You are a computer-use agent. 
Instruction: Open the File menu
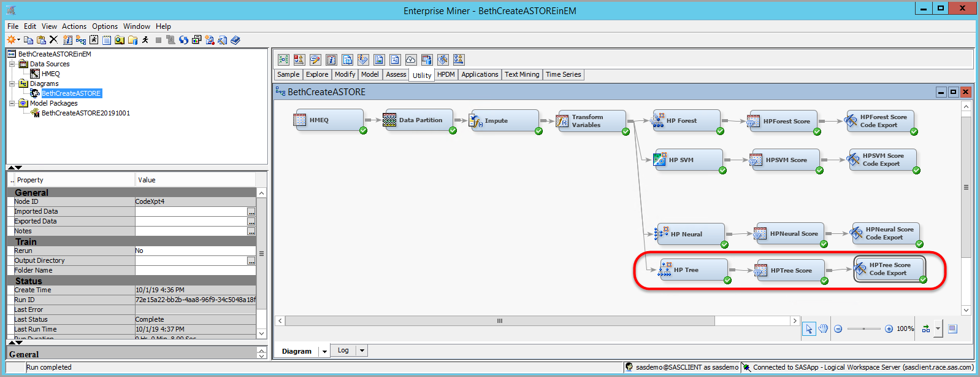point(13,26)
